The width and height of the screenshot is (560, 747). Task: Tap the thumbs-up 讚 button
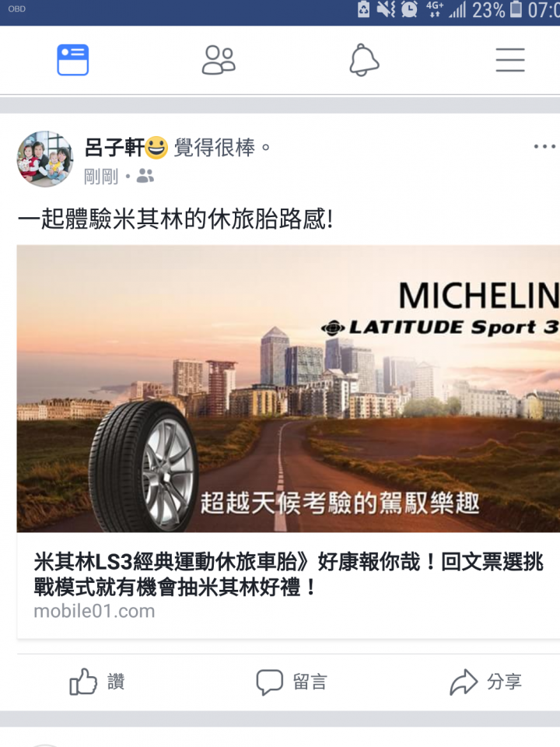97,682
